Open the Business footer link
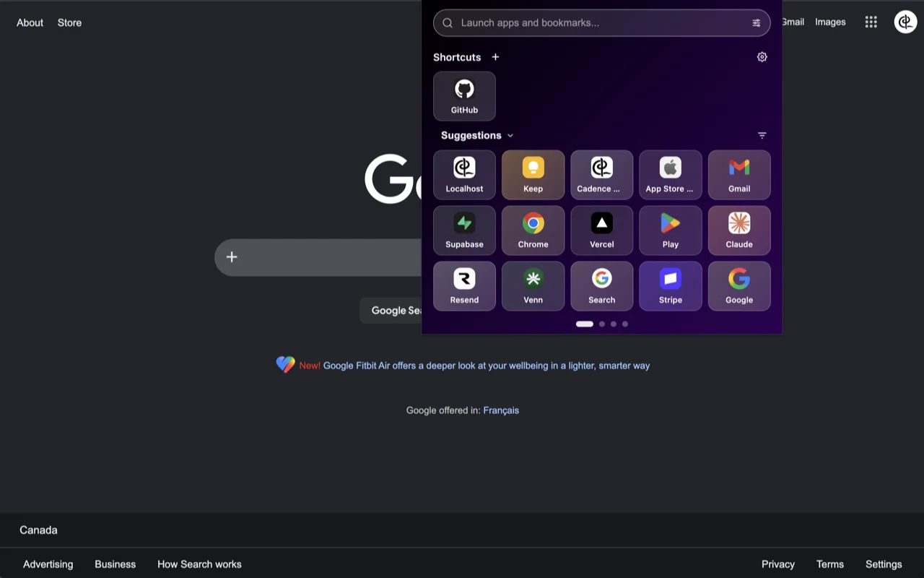924x578 pixels. [115, 564]
